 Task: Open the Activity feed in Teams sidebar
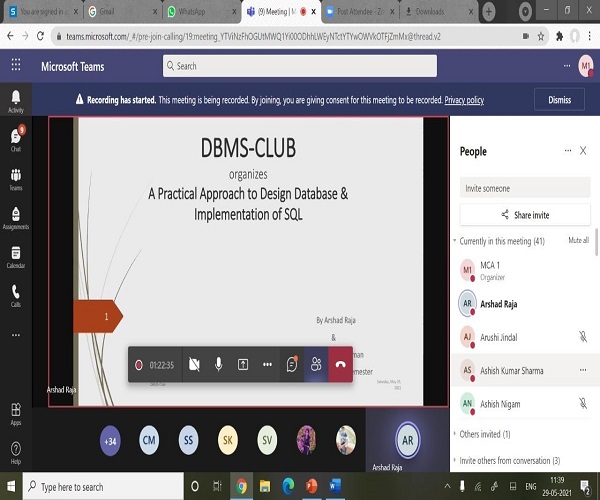(16, 101)
